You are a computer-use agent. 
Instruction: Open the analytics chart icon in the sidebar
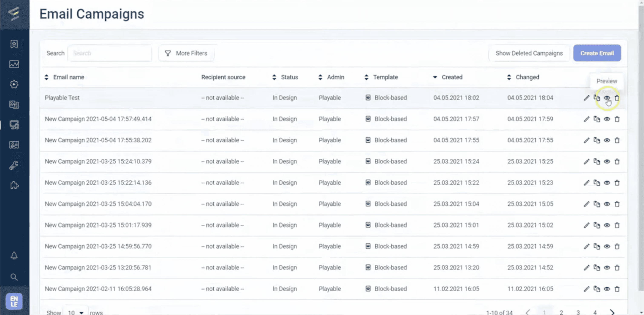(x=14, y=64)
